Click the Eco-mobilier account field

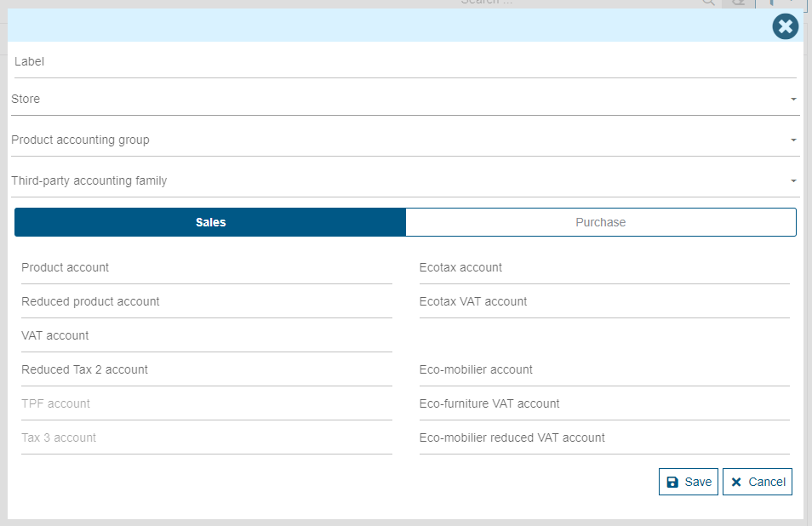click(x=603, y=370)
